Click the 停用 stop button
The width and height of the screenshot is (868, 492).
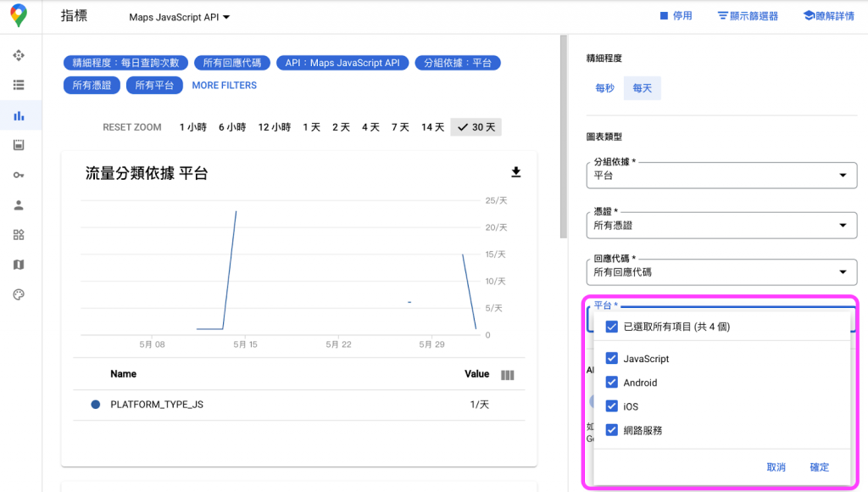676,16
